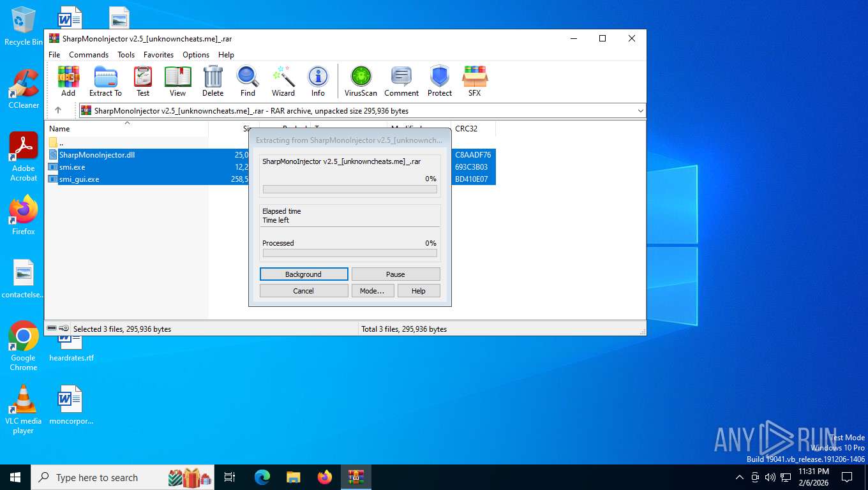Expand the archive path dropdown
This screenshot has height=490, width=868.
pos(640,111)
